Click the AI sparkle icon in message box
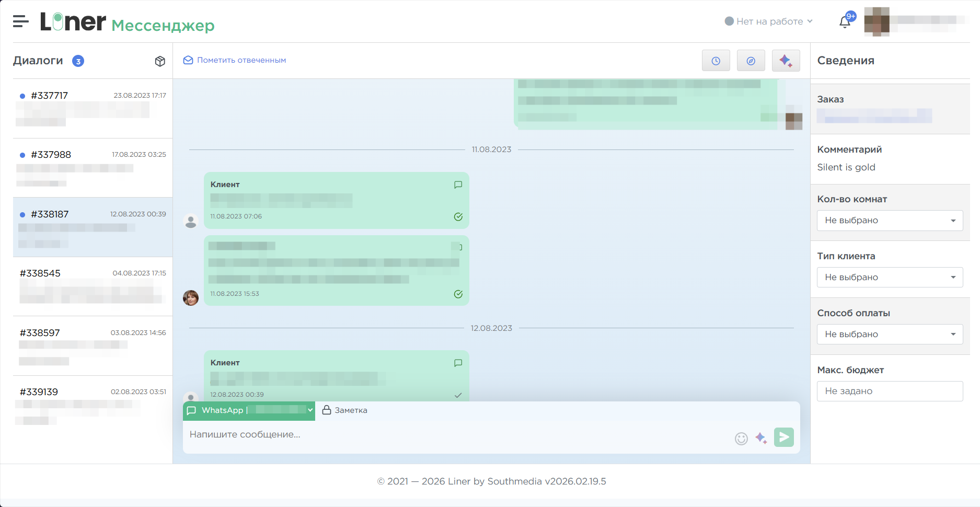This screenshot has width=980, height=507. pos(761,439)
